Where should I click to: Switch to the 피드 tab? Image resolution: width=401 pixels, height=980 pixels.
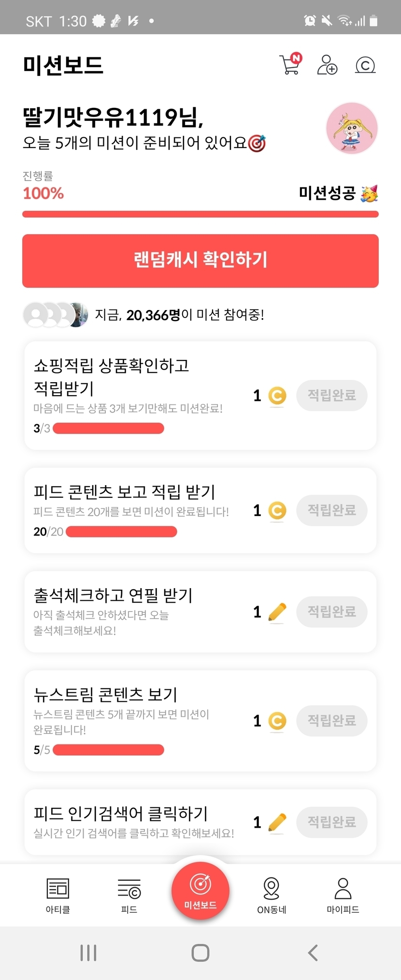click(x=129, y=895)
